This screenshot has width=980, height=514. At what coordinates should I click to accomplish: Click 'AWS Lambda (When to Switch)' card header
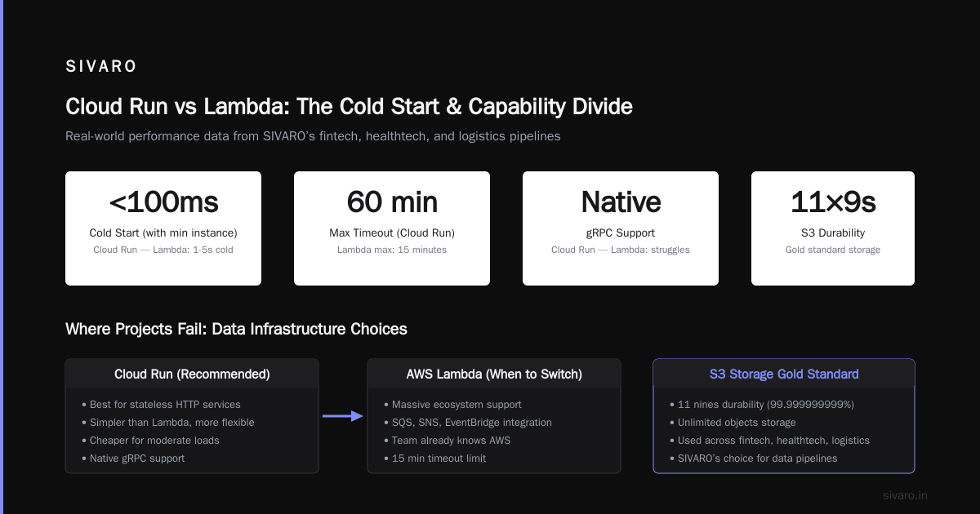click(494, 374)
